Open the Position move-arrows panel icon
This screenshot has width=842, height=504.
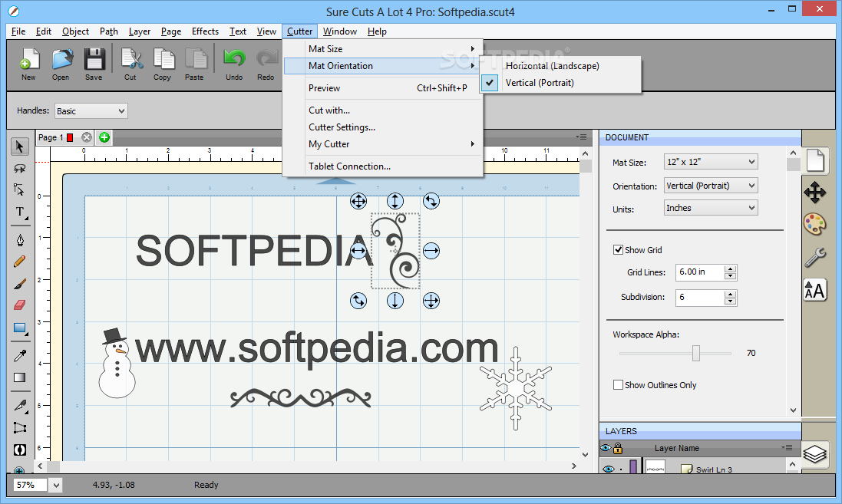tap(815, 192)
